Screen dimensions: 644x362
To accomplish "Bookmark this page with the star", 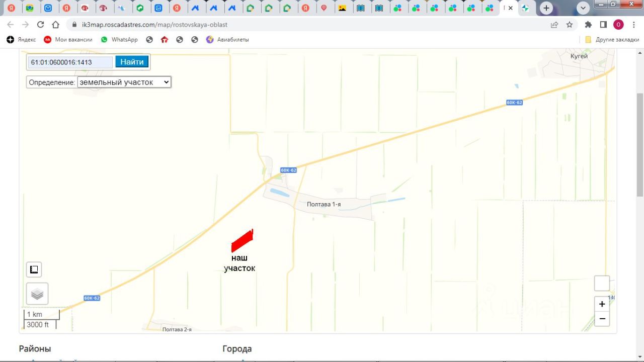I will [570, 24].
